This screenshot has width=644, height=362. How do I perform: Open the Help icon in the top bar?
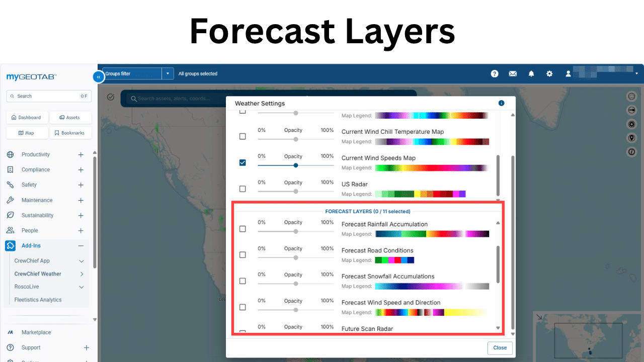[495, 73]
